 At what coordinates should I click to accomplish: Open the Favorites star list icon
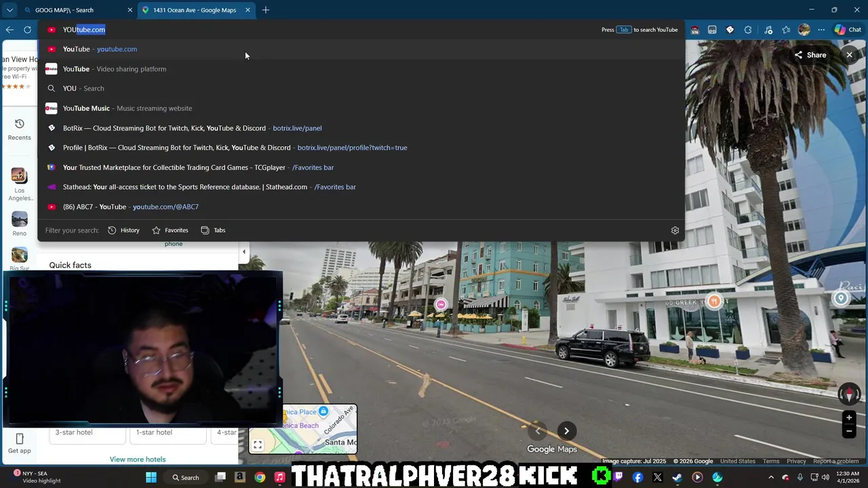click(x=786, y=30)
